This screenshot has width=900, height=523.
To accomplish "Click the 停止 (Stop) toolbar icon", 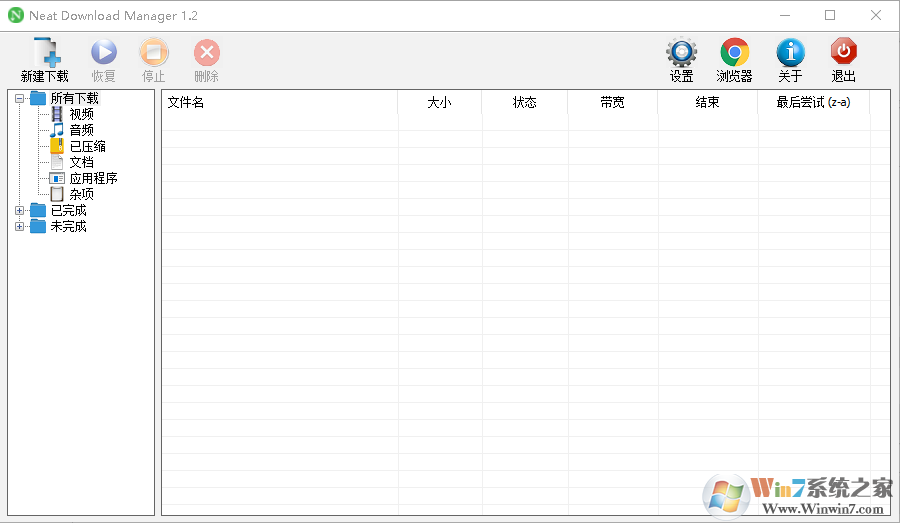I will pyautogui.click(x=154, y=54).
